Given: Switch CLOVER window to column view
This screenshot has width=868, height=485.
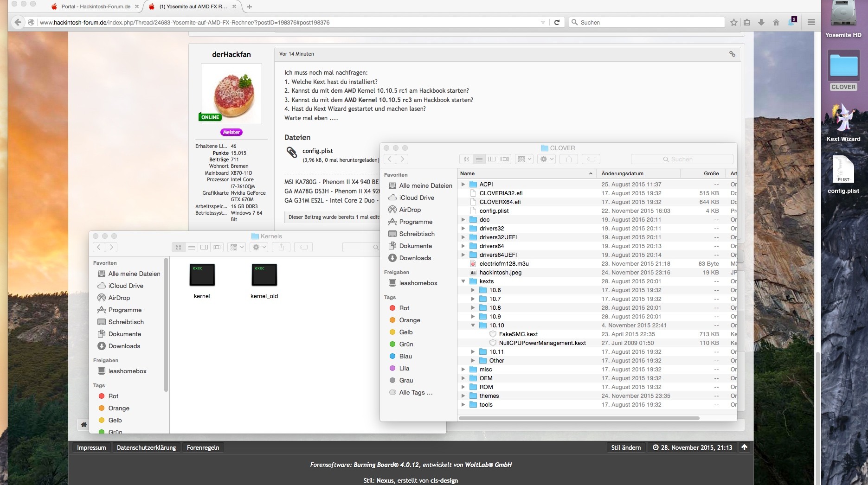Looking at the screenshot, I should [x=492, y=159].
